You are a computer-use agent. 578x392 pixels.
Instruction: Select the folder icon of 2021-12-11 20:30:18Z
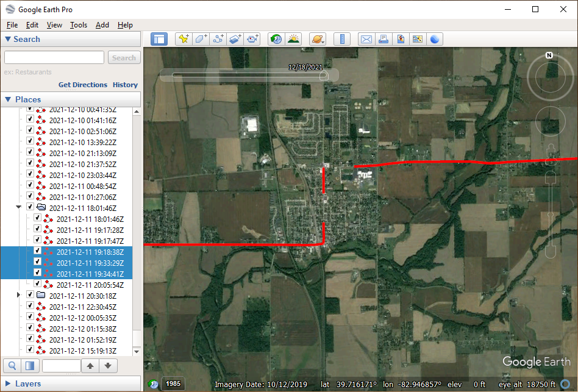click(x=41, y=295)
